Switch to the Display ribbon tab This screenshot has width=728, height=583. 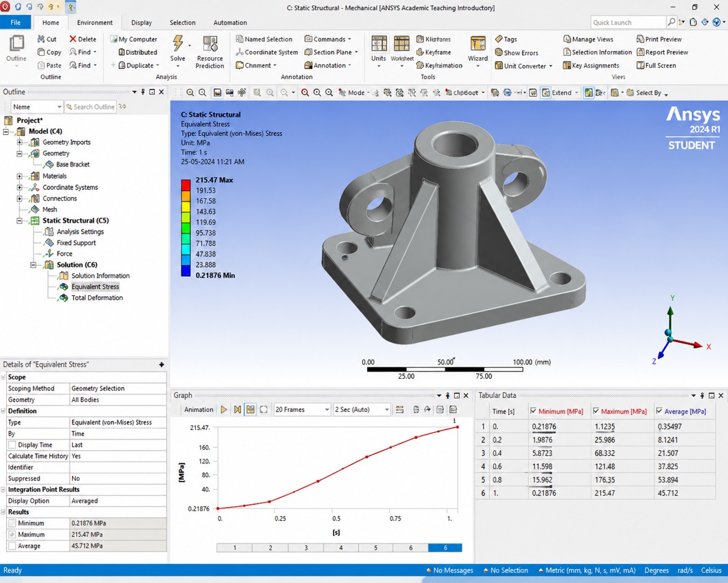pos(141,22)
